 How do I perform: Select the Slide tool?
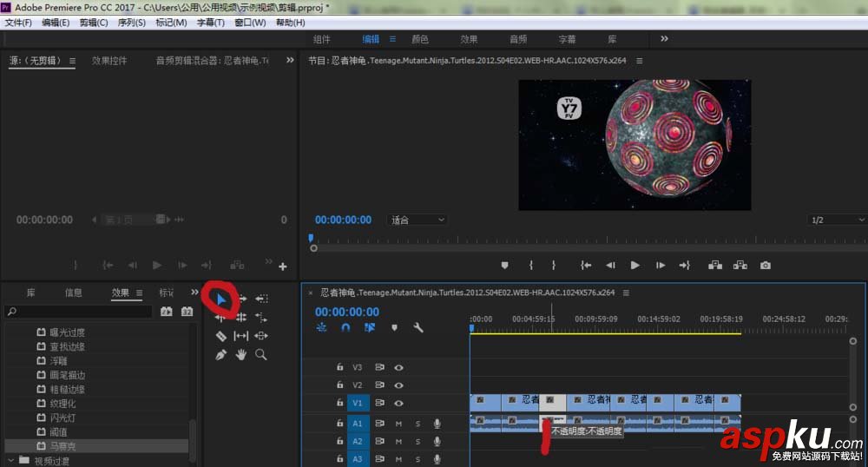click(260, 336)
